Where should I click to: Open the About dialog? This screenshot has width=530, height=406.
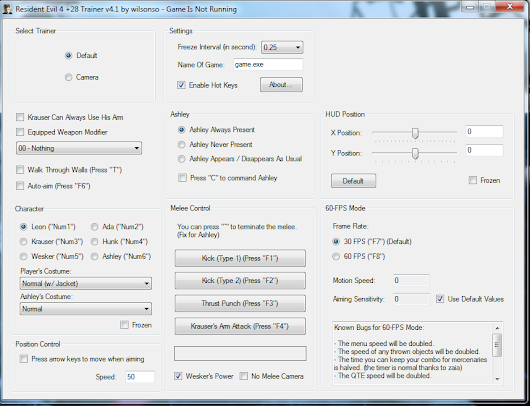281,85
